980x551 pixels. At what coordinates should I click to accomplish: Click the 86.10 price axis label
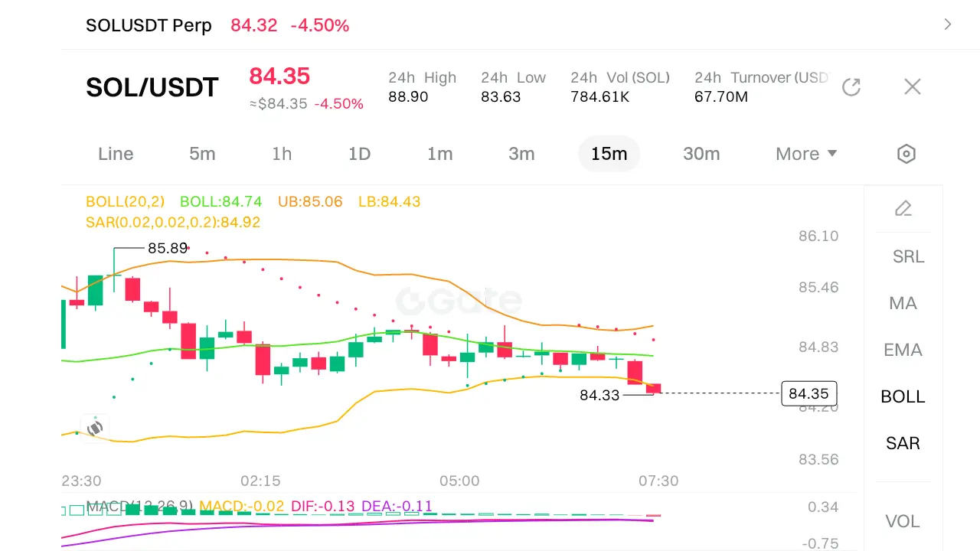coord(818,236)
